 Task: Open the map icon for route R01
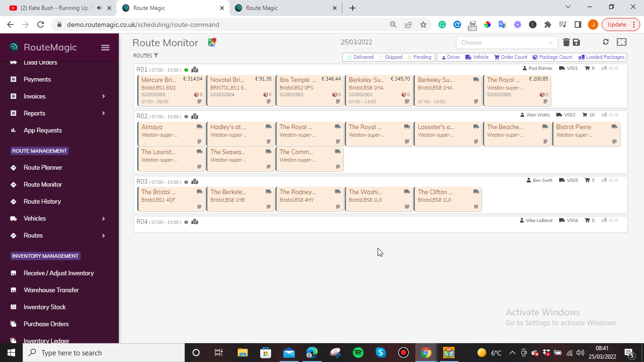[x=195, y=70]
